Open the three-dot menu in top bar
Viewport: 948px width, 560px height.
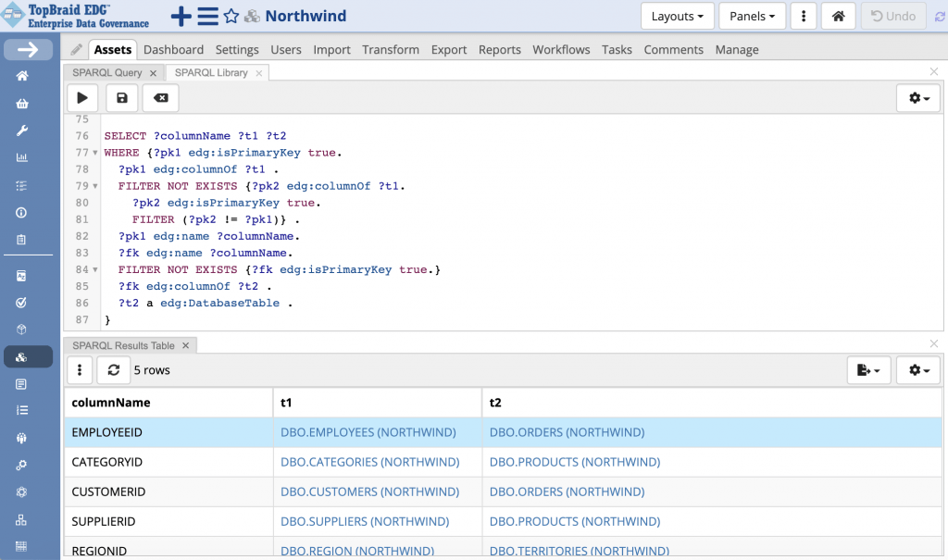coord(804,17)
